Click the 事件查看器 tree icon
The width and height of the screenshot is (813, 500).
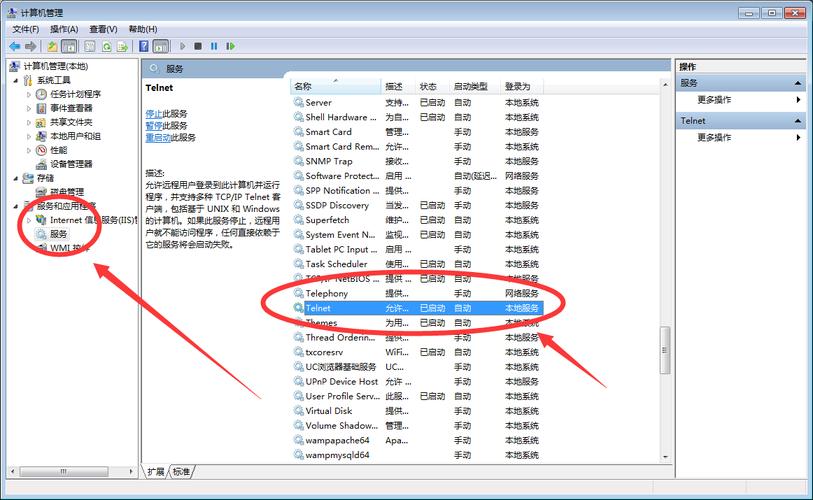click(41, 108)
